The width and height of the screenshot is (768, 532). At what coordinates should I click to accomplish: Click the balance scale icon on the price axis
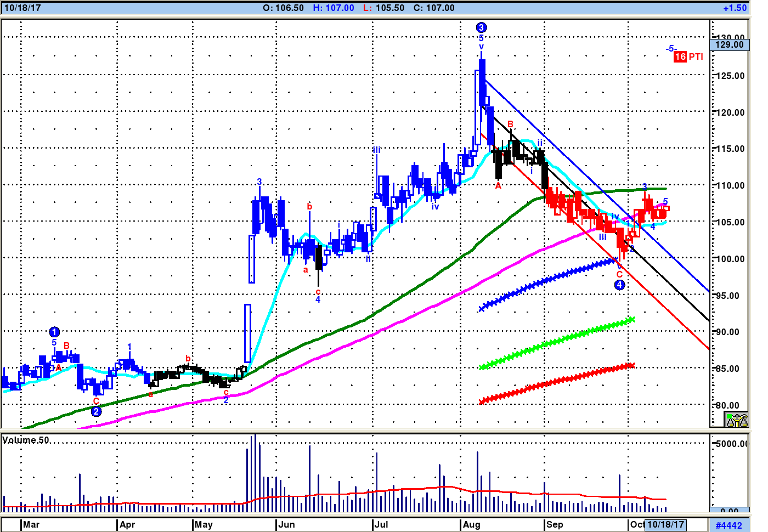click(736, 420)
